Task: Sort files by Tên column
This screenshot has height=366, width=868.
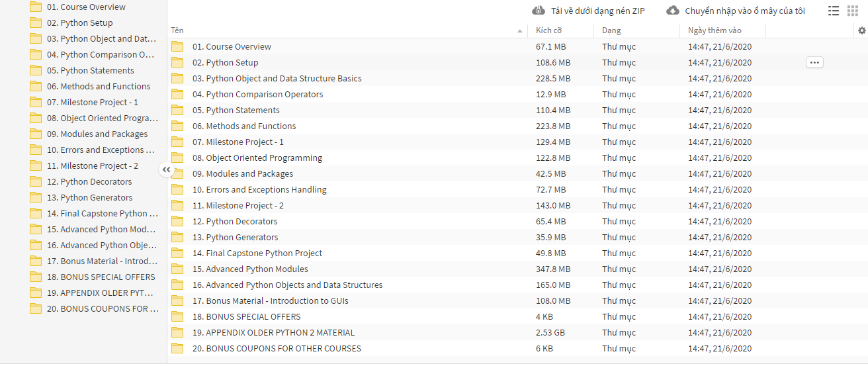Action: 177,30
